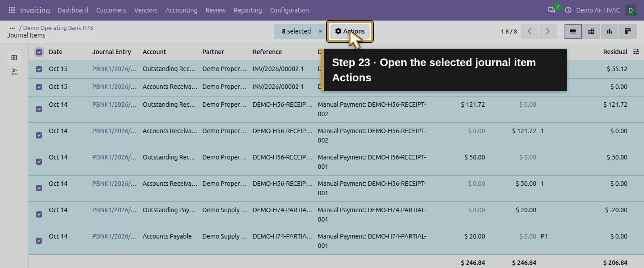The width and height of the screenshot is (644, 268).
Task: Sort by the Reference column header
Action: [267, 52]
